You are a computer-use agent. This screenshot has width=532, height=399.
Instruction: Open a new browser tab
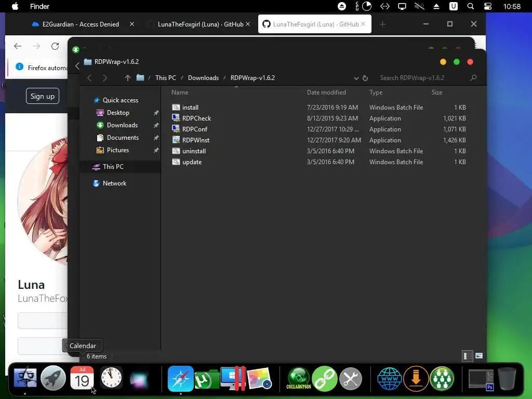[x=382, y=24]
